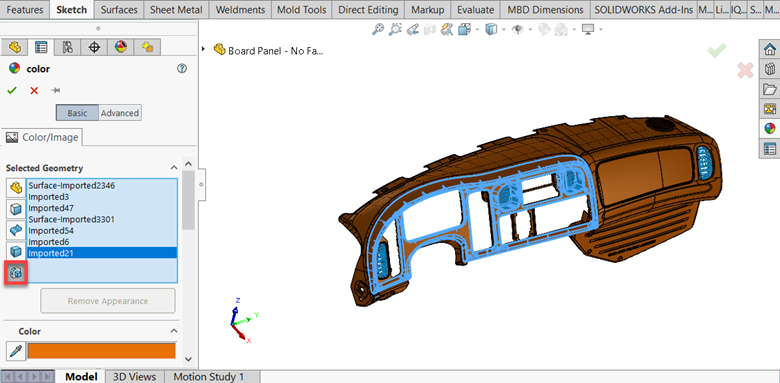Click the green checkmark to accept color
Viewport: 780px width, 383px height.
point(12,91)
